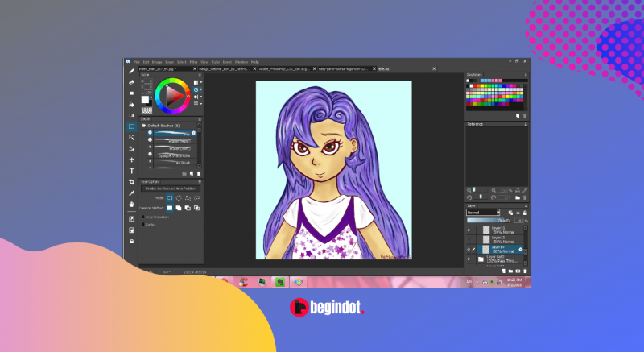Create new brush with Brush panel page icon
This screenshot has width=644, height=352.
point(192,174)
